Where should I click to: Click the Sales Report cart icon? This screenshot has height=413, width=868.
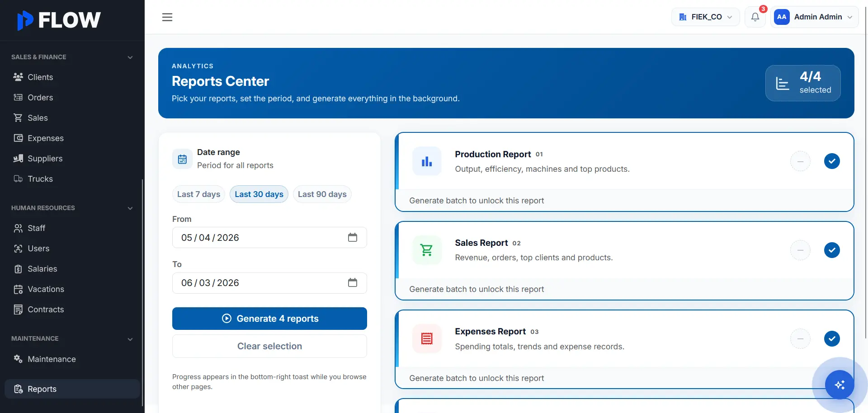[427, 250]
